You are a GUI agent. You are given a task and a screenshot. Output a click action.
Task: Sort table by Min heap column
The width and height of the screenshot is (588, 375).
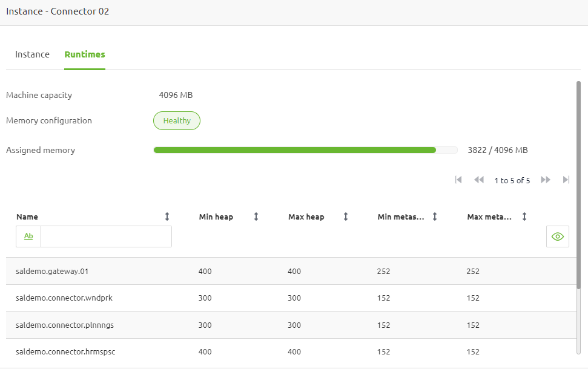pyautogui.click(x=256, y=217)
